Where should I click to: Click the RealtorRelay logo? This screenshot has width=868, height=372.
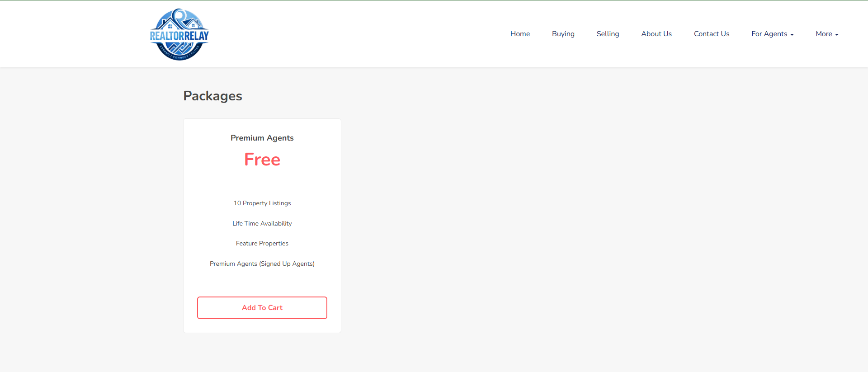(179, 34)
